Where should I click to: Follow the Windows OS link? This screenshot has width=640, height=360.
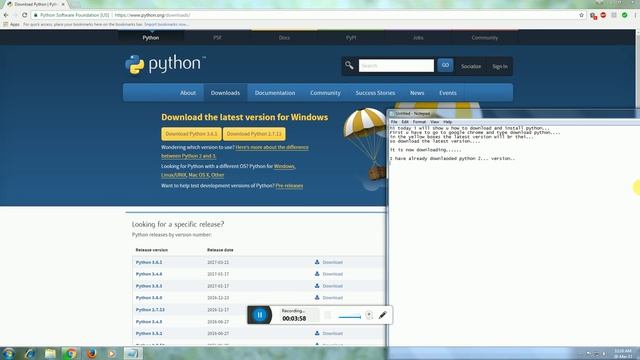click(x=284, y=166)
